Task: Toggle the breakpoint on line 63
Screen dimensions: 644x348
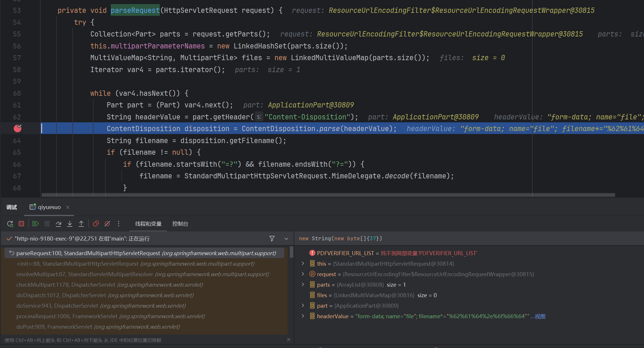Action: tap(18, 128)
